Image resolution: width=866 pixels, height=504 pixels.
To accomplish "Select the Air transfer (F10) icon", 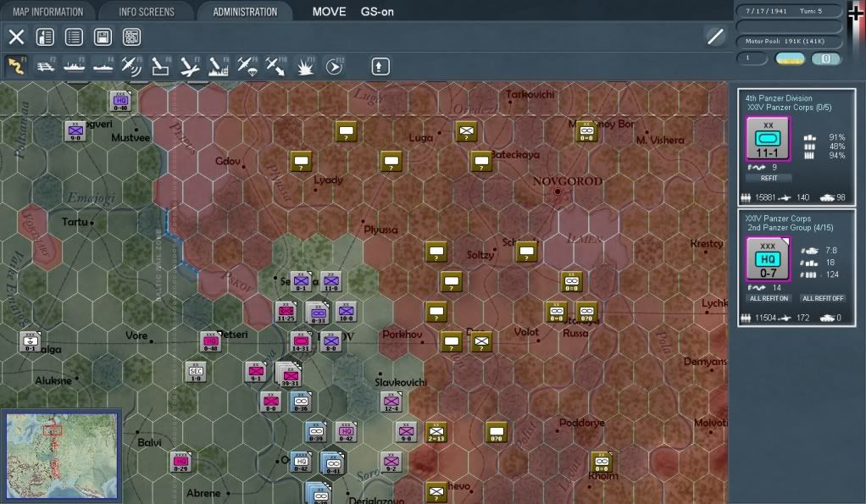I will coord(275,66).
